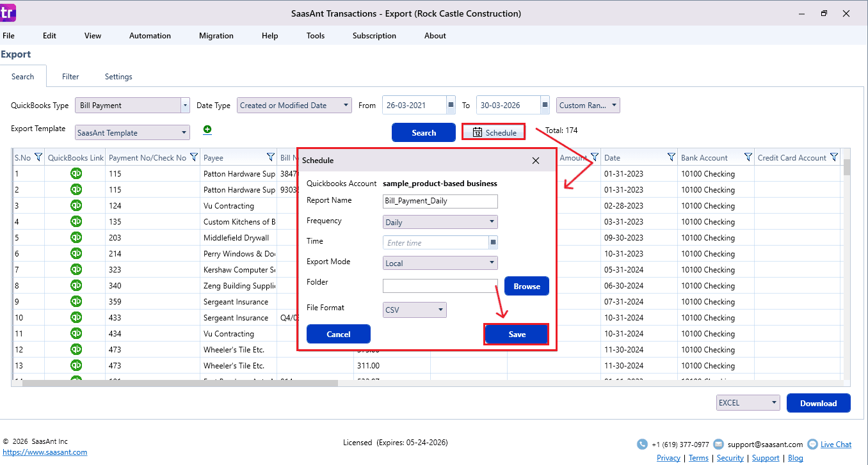
Task: Open the Automation menu
Action: click(x=150, y=36)
